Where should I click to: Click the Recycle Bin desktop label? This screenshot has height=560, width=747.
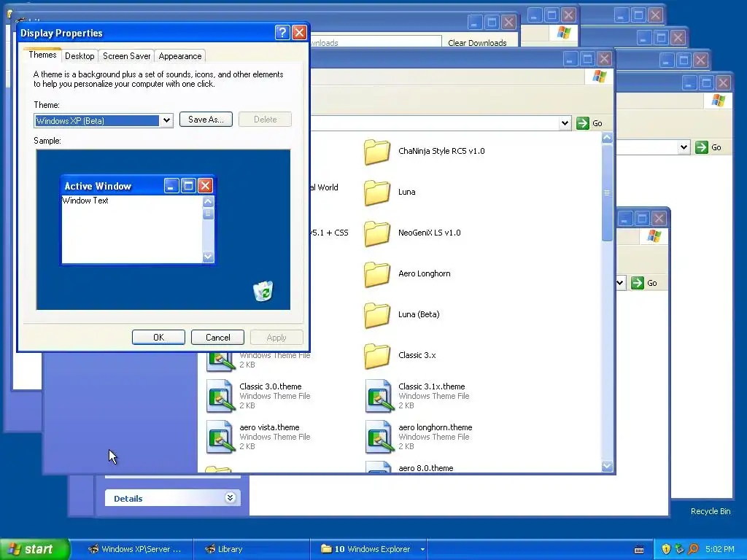point(711,511)
